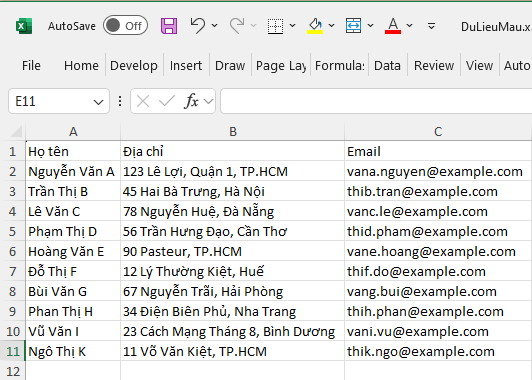Select cell 'Nguyễn Văn A'
The image size is (532, 380).
click(x=73, y=171)
